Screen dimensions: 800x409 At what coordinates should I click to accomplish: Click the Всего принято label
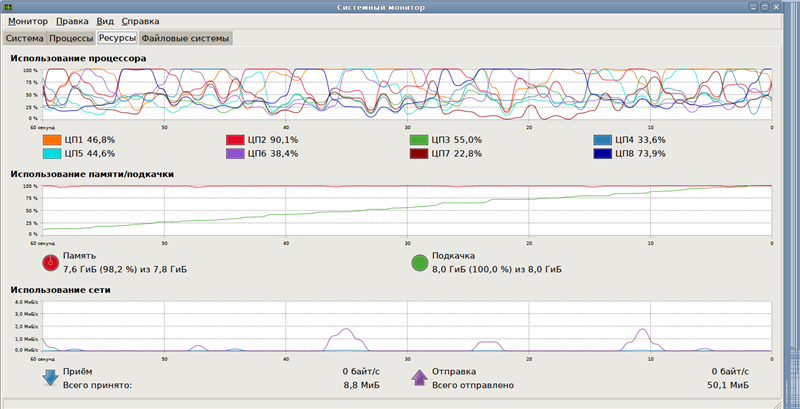(x=97, y=386)
